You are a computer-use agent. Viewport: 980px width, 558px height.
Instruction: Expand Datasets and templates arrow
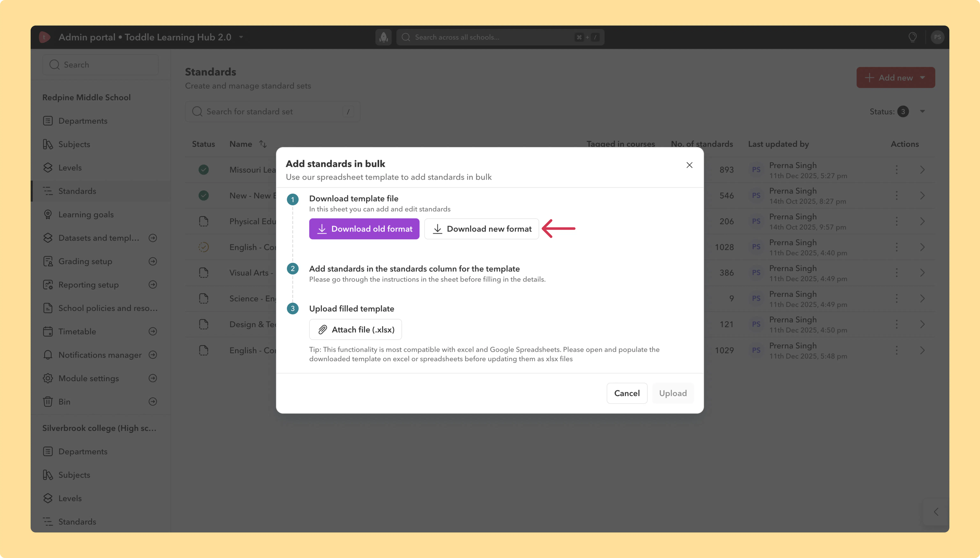[153, 238]
